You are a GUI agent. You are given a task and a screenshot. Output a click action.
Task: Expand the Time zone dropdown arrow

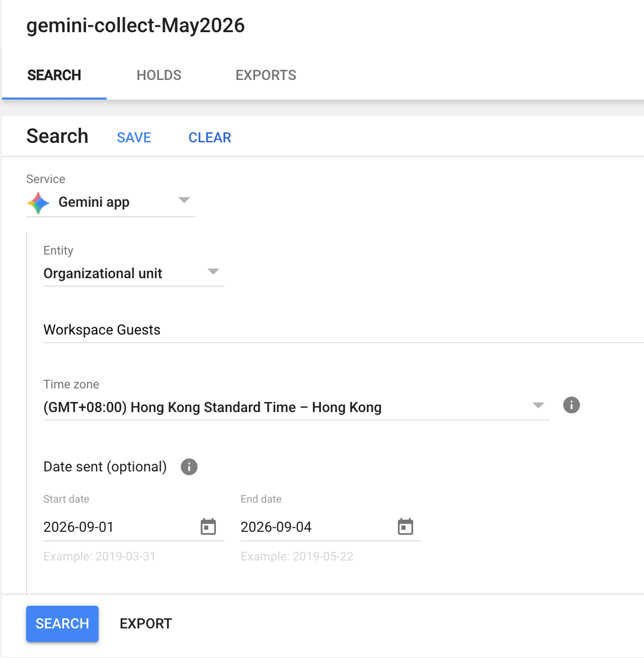[x=538, y=405]
